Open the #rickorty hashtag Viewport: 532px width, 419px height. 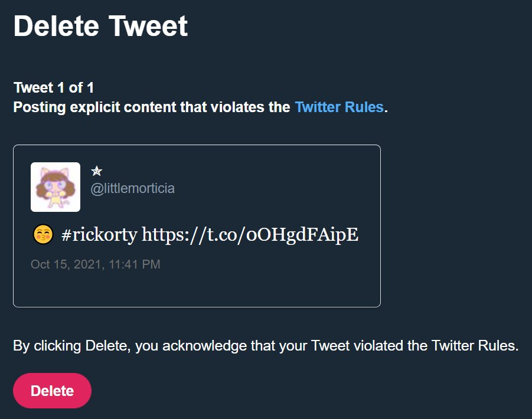[99, 235]
